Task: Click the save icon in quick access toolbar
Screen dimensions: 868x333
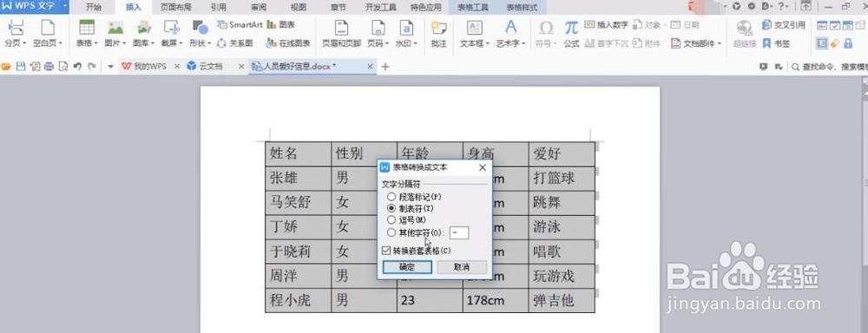Action: pos(21,67)
